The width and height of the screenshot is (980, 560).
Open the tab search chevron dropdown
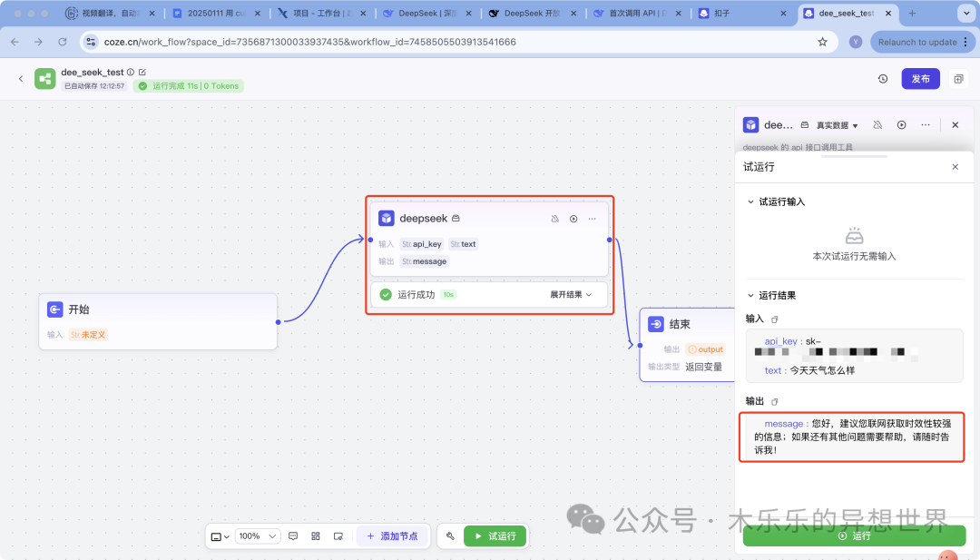(966, 13)
